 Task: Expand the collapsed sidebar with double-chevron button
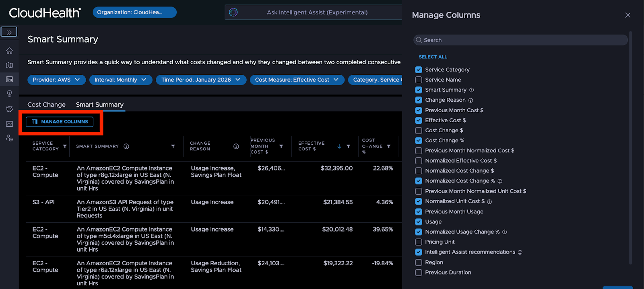[x=9, y=32]
